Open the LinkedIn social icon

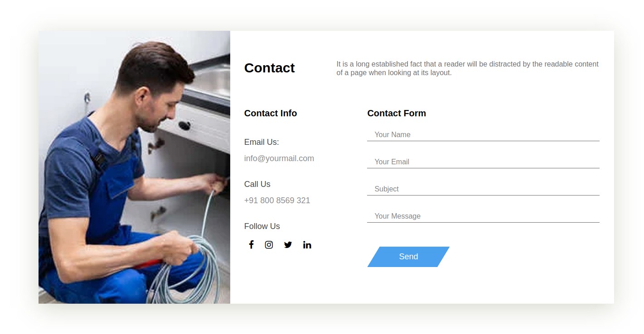tap(307, 245)
